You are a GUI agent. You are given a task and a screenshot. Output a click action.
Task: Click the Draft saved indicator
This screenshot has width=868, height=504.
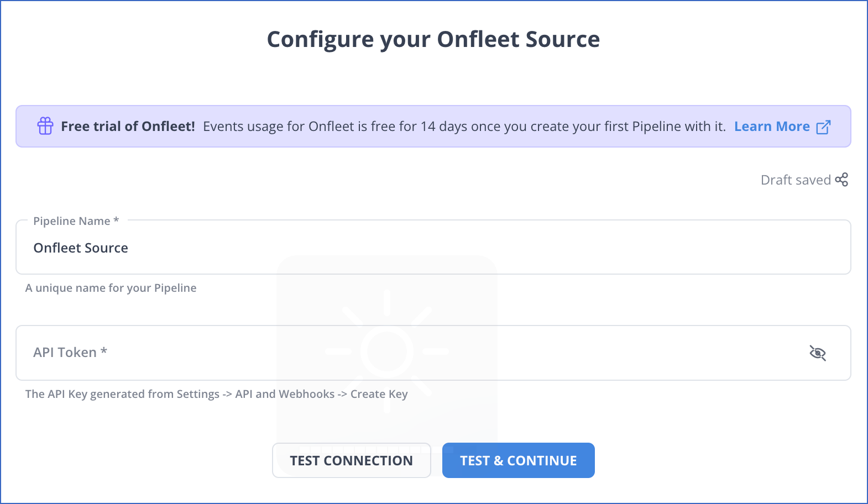point(796,179)
